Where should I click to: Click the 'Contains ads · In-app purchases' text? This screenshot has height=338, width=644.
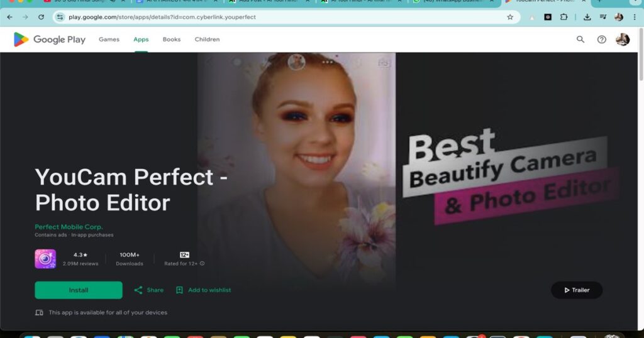74,235
